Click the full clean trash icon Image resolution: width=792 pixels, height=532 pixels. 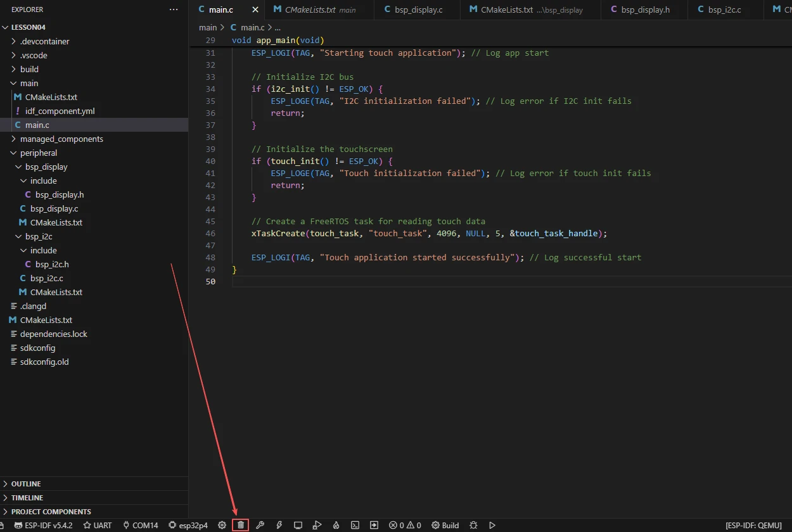(x=241, y=525)
